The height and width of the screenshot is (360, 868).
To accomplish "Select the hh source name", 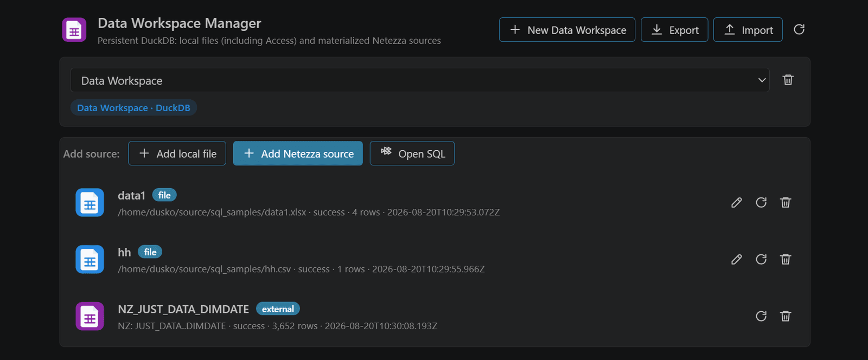I will point(124,253).
